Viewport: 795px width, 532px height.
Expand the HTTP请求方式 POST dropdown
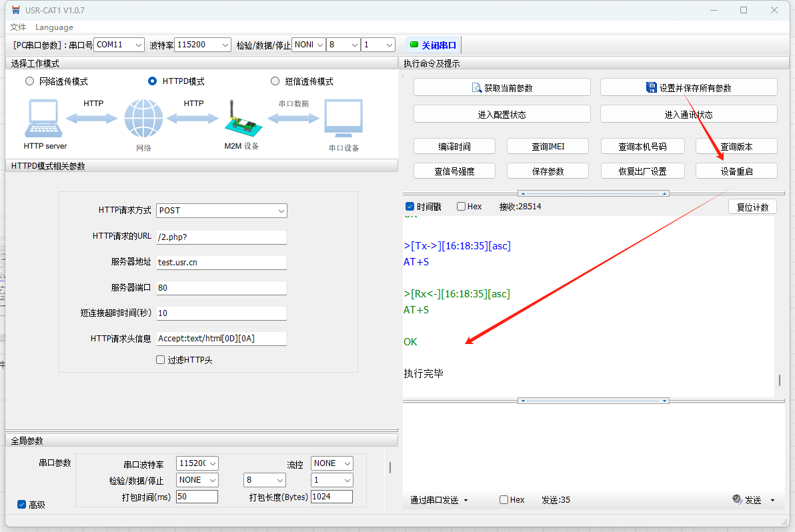click(221, 211)
